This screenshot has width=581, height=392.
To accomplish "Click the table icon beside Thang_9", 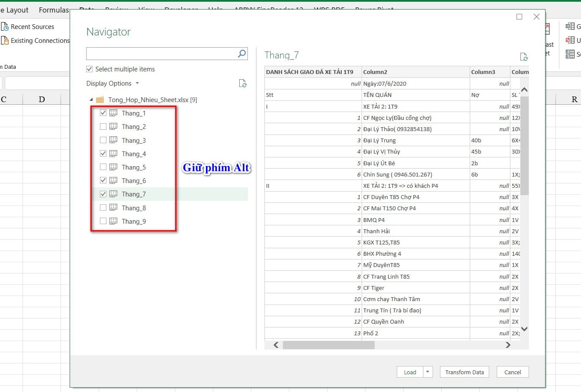I will pos(113,221).
